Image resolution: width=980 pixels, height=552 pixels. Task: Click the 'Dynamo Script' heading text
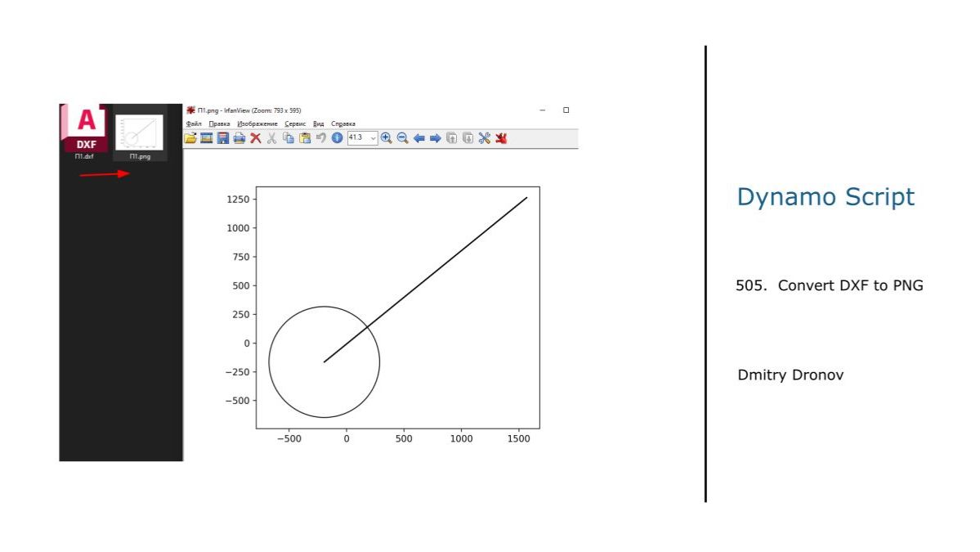pos(826,197)
